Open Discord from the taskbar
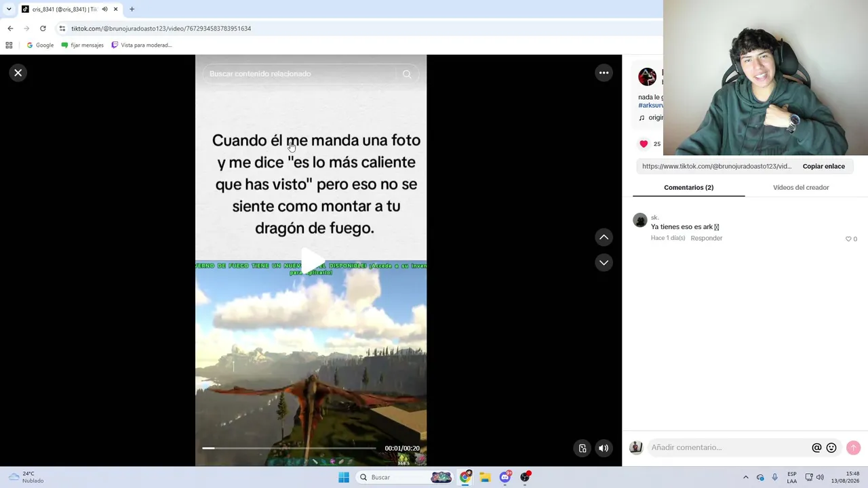Viewport: 868px width, 488px height. coord(505,477)
